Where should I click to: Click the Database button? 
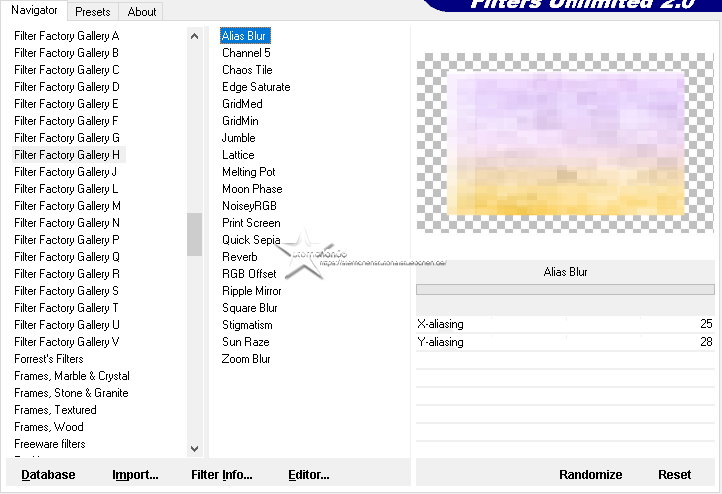pyautogui.click(x=48, y=475)
